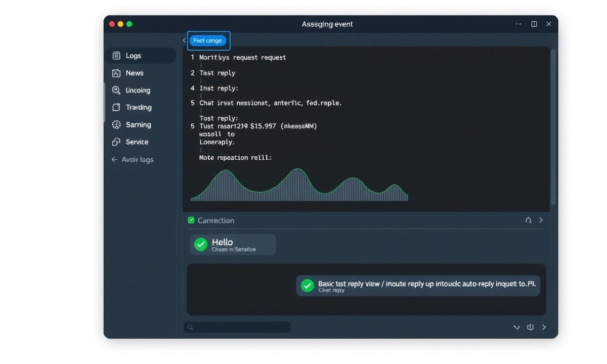Click the two-dot options icon in title bar
Viewport: 607px width, 364px height.
(518, 24)
